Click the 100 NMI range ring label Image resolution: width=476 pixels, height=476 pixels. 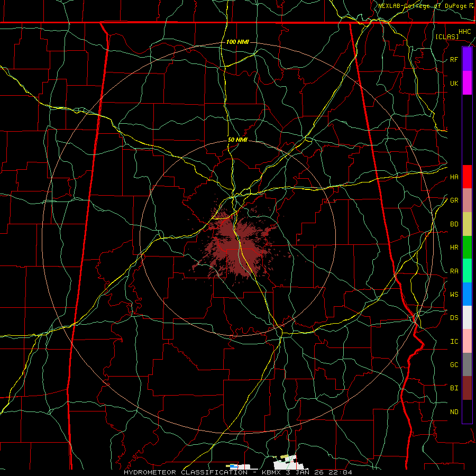(237, 42)
